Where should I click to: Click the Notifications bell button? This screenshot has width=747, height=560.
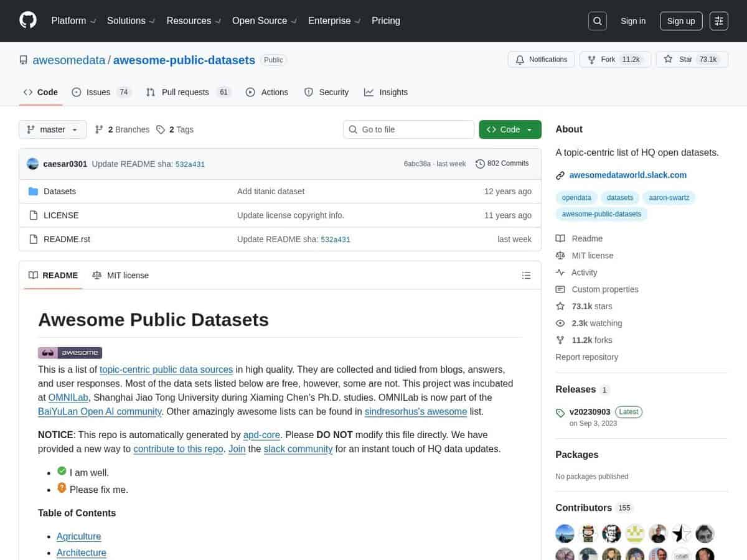541,60
